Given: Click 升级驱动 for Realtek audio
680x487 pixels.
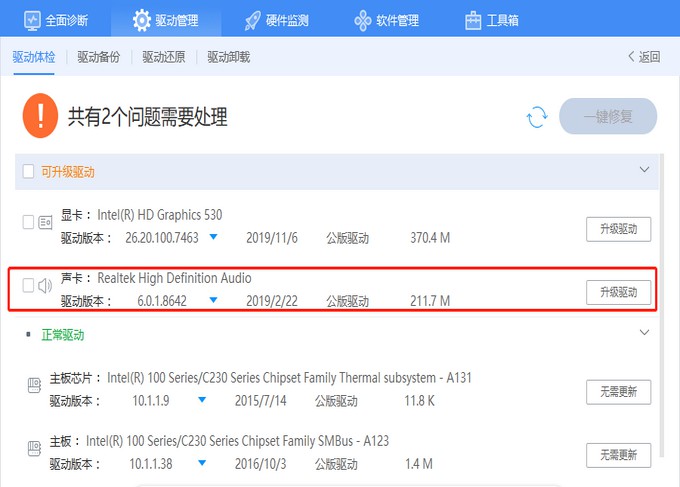Looking at the screenshot, I should (618, 292).
